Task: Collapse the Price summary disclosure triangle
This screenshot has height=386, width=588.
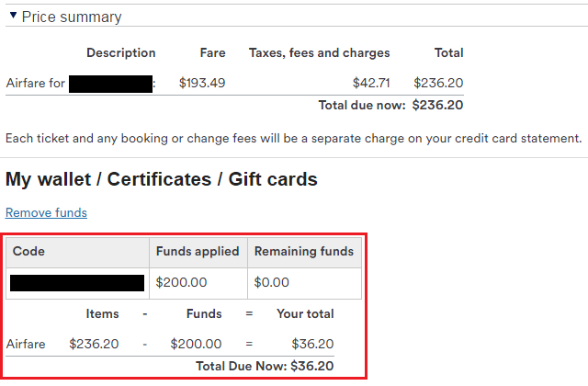Action: tap(13, 16)
